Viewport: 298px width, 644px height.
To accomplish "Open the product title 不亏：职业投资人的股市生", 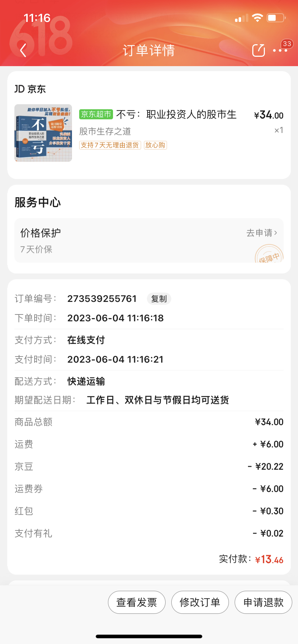I will tap(176, 114).
